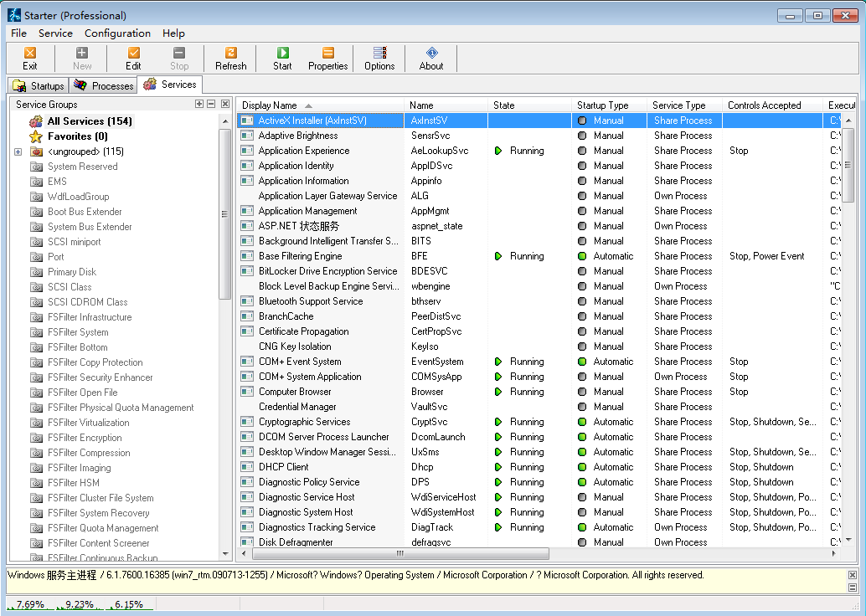Screen dimensions: 866x616
Task: Expand the <ungrouped> tree node
Action: [x=18, y=151]
